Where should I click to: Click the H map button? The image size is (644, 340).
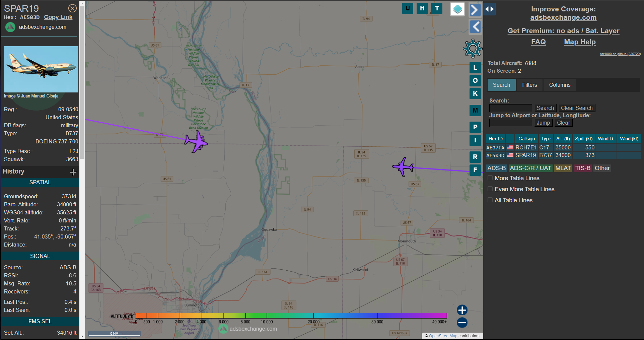point(422,8)
